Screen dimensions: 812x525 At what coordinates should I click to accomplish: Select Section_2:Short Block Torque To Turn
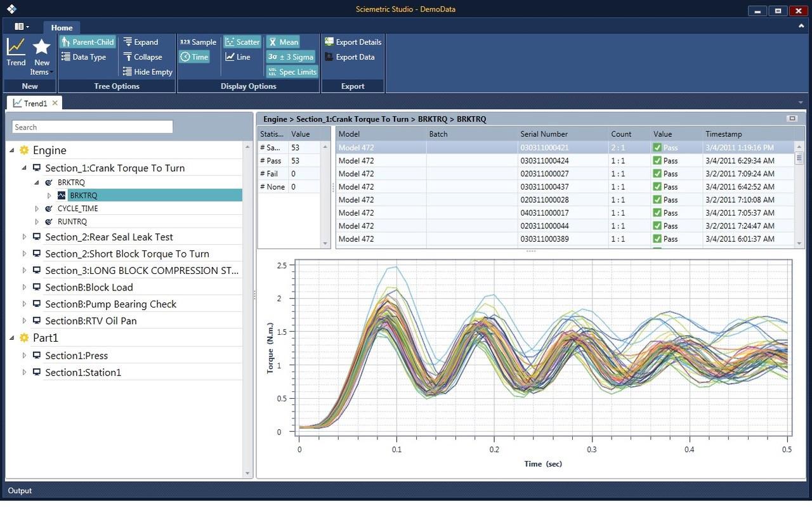127,254
